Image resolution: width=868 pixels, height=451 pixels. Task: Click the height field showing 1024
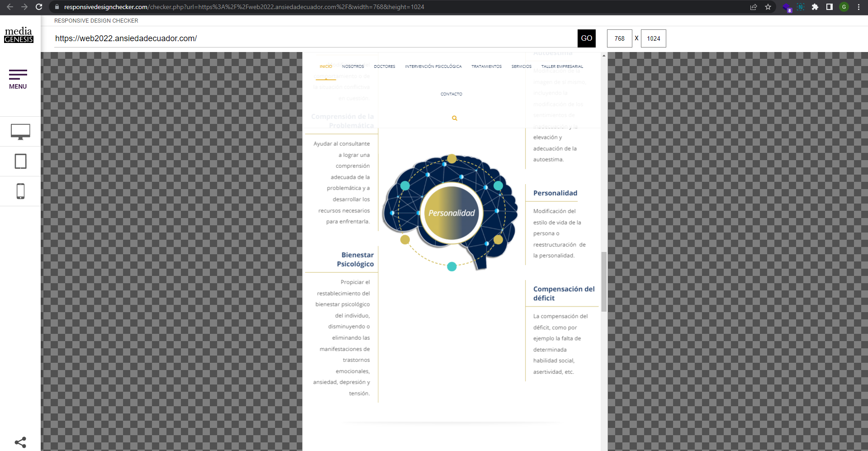pyautogui.click(x=654, y=38)
